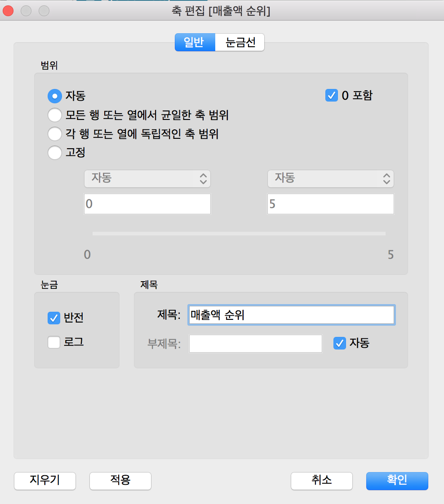Click the range slider track
444x504 pixels.
click(239, 234)
